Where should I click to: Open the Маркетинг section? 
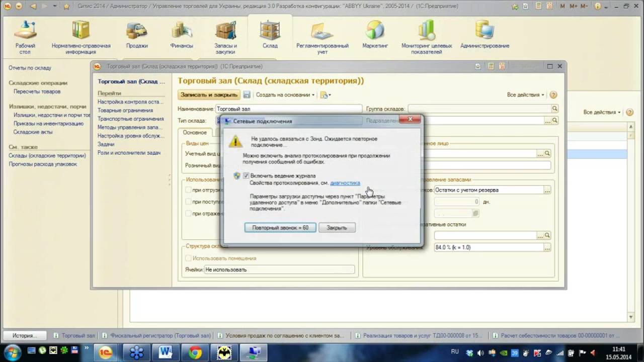coord(375,35)
